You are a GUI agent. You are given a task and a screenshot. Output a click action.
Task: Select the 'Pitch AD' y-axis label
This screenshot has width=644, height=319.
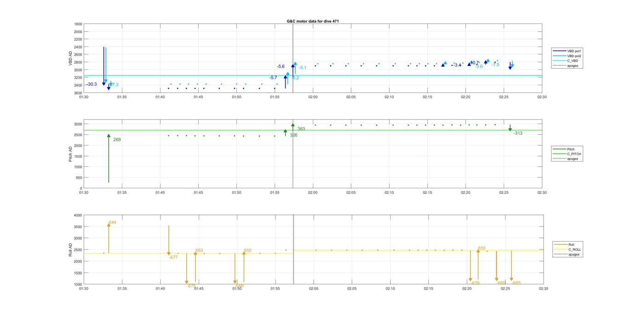coord(71,154)
